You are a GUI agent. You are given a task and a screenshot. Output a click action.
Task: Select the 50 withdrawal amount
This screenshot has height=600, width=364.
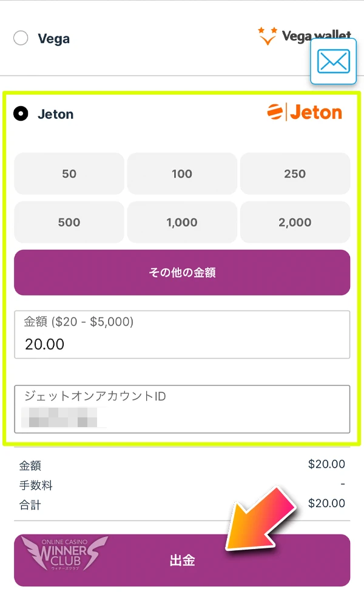click(x=69, y=174)
